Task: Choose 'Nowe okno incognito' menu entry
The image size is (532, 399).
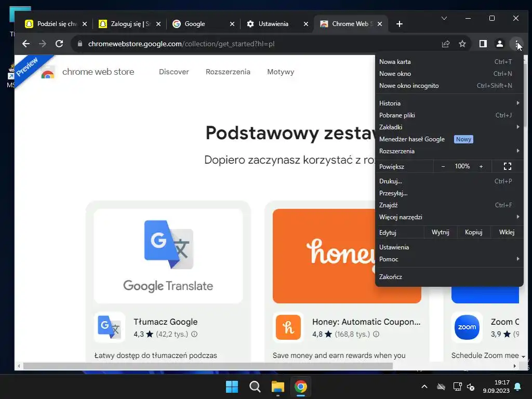Action: (449, 86)
